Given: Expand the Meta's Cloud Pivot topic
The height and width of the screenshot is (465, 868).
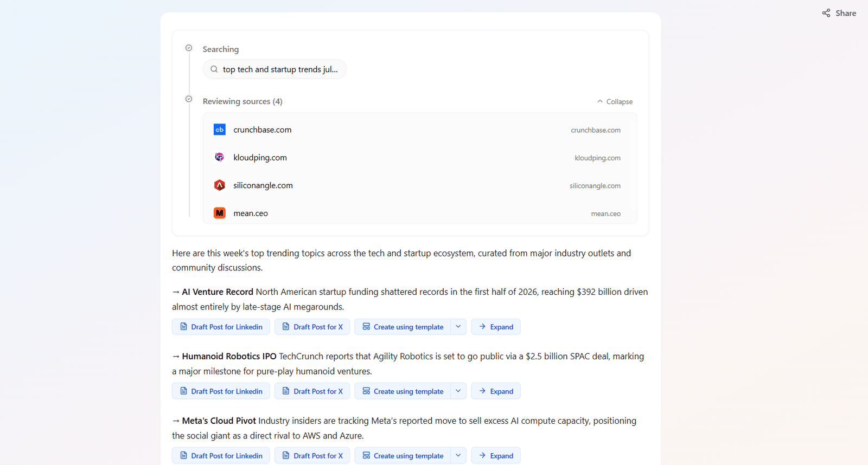Looking at the screenshot, I should pyautogui.click(x=496, y=456).
